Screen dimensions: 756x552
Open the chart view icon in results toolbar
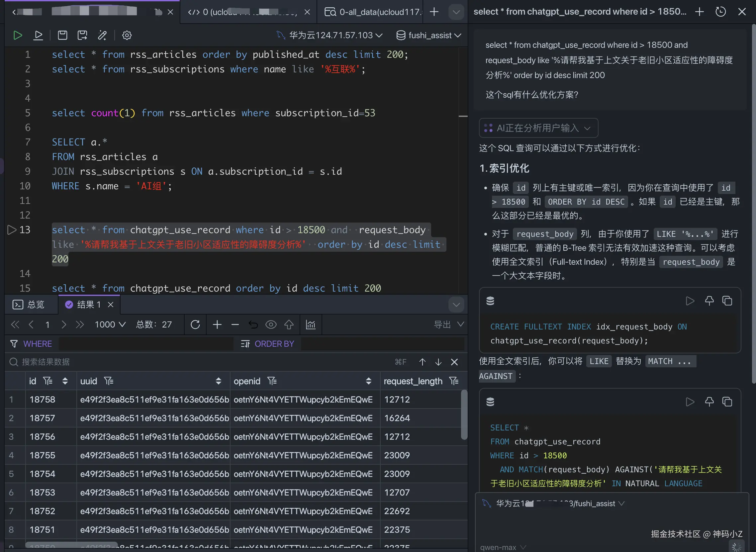point(311,324)
